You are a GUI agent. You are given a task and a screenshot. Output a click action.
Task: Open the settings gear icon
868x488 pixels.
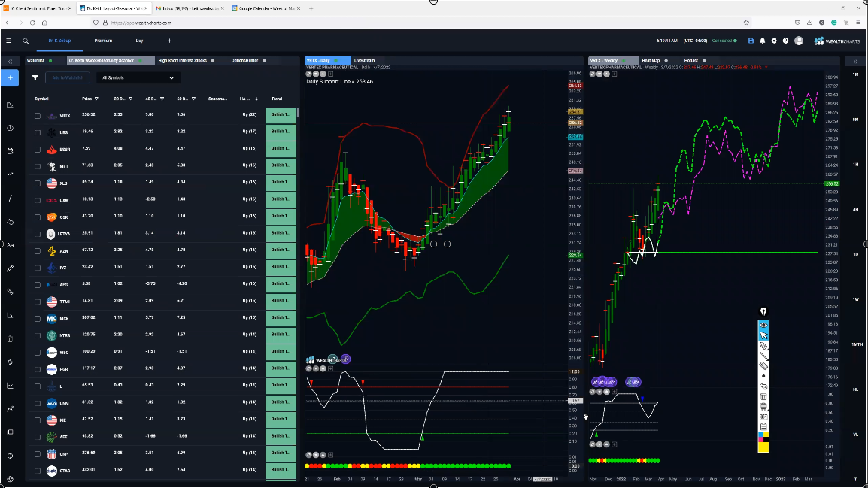point(774,41)
